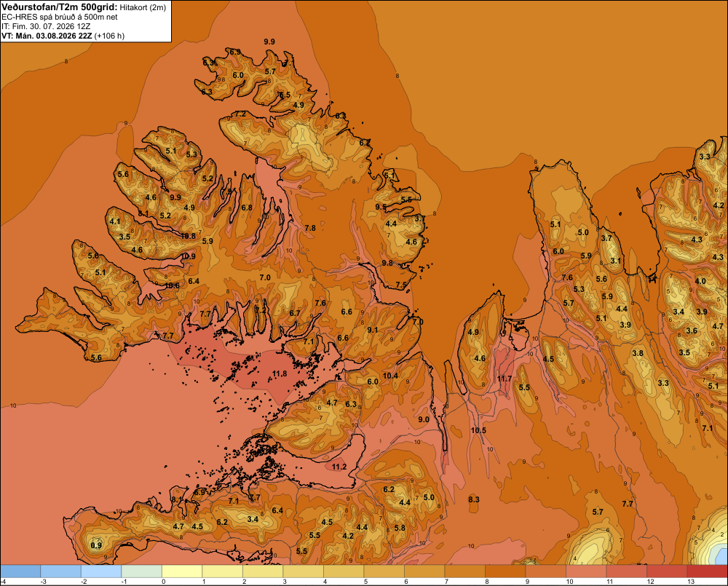Click the 10.4 temperature value on the map

pos(390,376)
